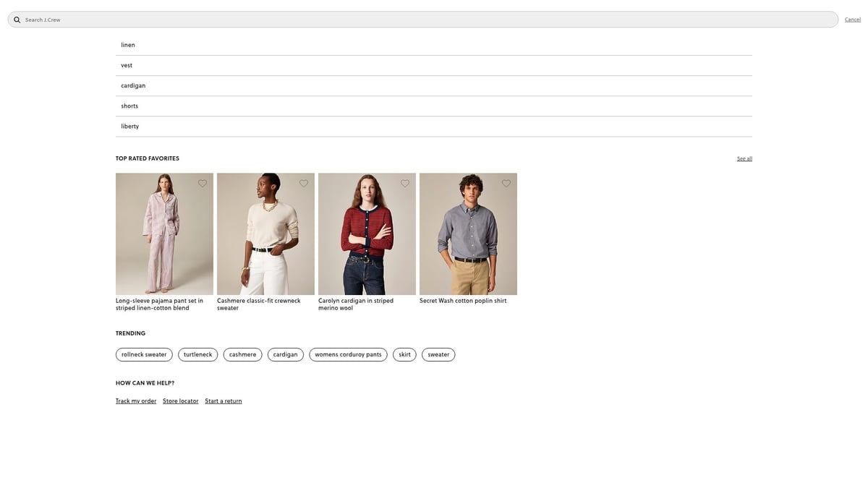Cancel the search overlay

(x=852, y=20)
